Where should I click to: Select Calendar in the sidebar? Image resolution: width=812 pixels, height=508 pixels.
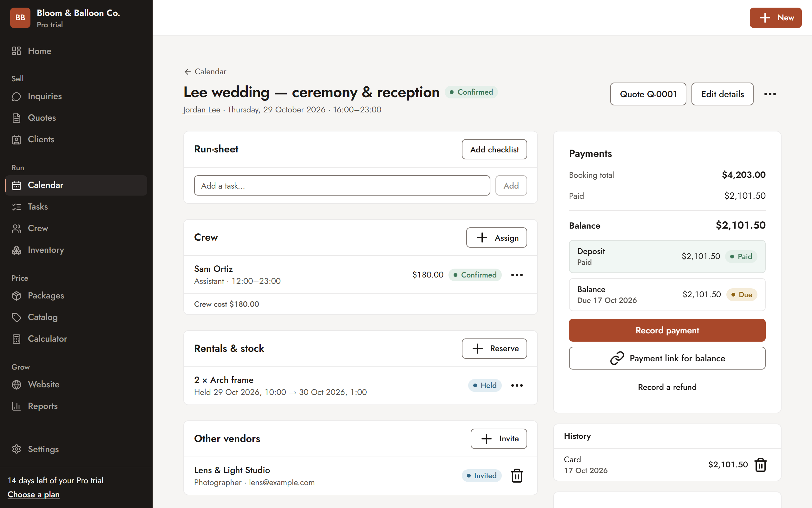76,185
